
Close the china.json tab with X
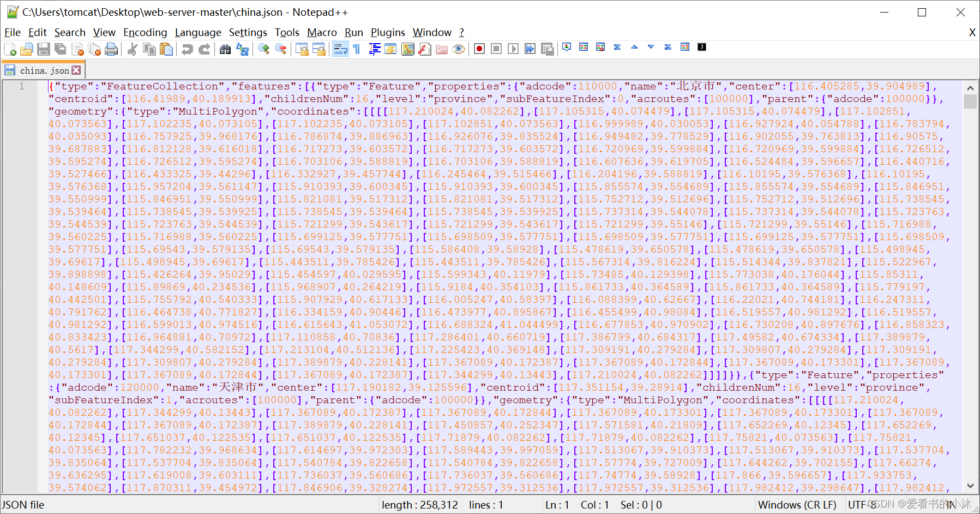pyautogui.click(x=76, y=70)
